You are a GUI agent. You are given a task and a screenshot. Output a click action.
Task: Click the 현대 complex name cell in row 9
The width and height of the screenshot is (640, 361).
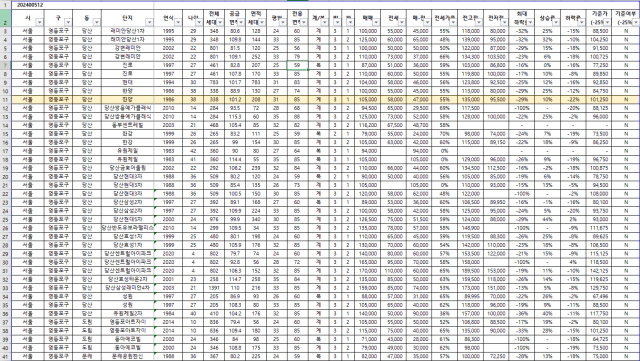click(127, 82)
